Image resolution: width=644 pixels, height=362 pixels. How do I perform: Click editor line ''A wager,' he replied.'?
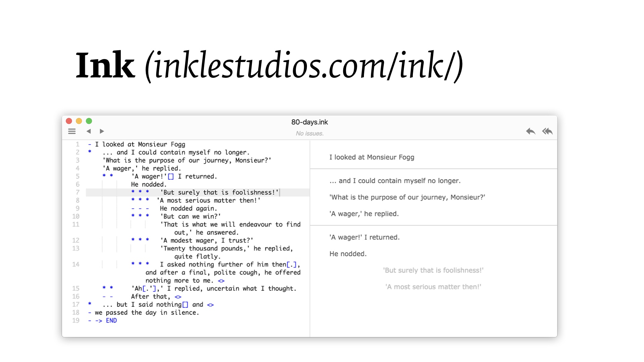(x=142, y=169)
